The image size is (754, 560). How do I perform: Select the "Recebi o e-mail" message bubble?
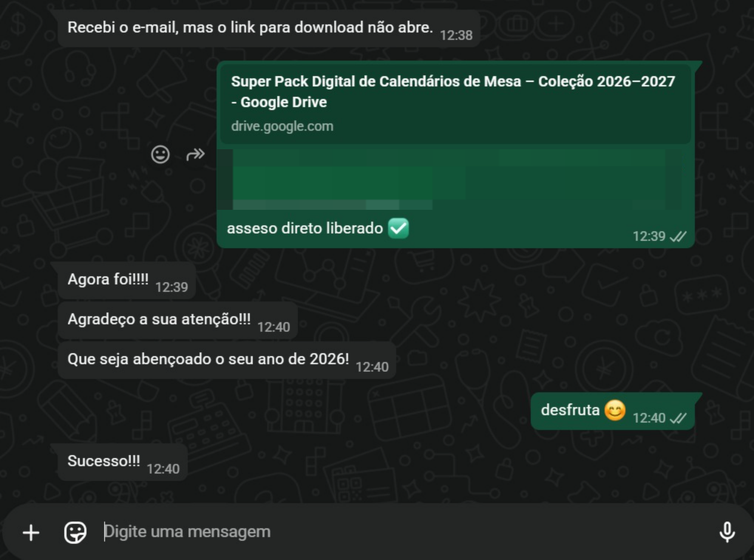(250, 28)
